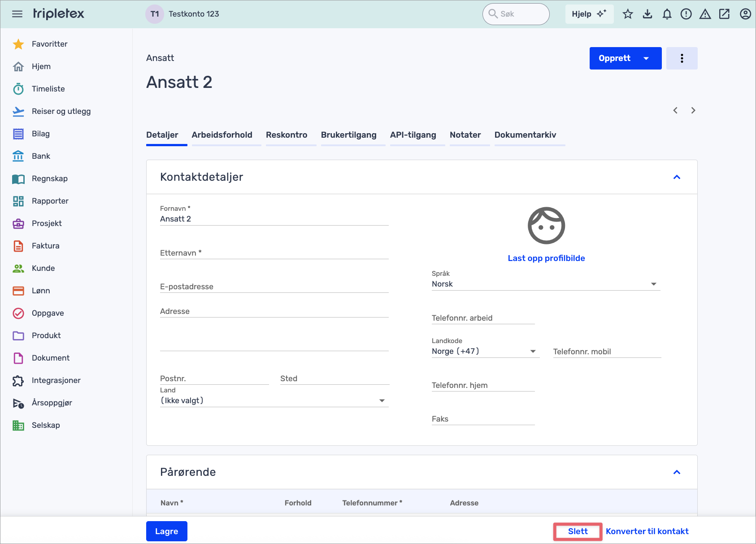Switch to the Brukertilgang tab
Image resolution: width=756 pixels, height=544 pixels.
348,135
